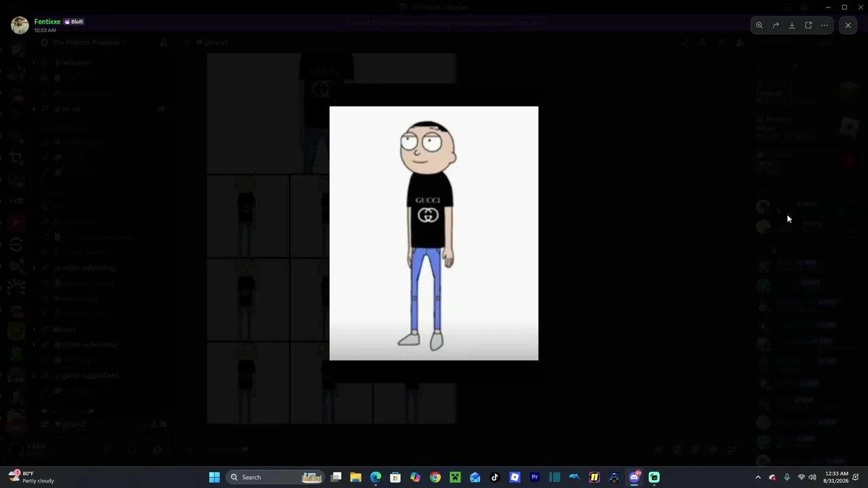Open Task View on the taskbar

point(336,477)
